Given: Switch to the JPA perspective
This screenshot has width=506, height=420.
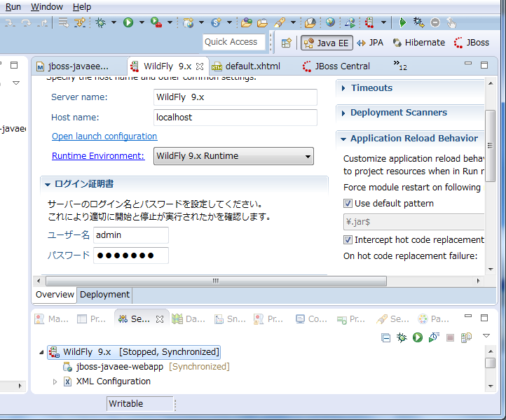Looking at the screenshot, I should point(370,43).
